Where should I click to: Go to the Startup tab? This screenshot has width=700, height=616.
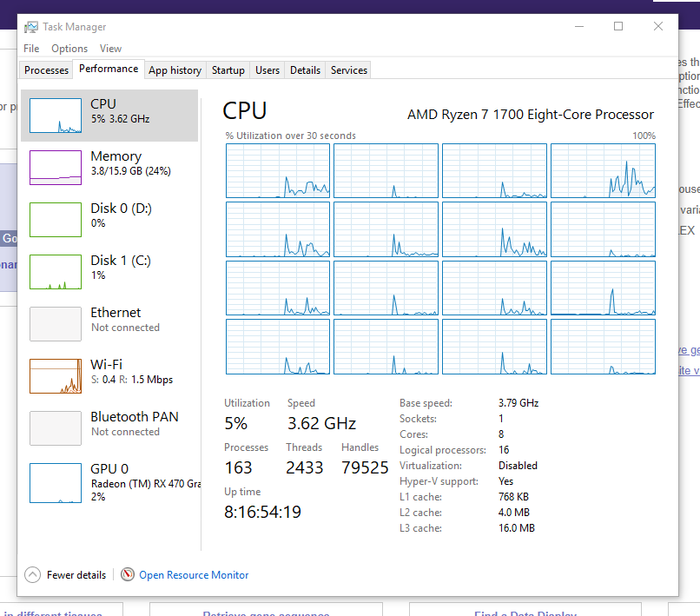click(228, 70)
